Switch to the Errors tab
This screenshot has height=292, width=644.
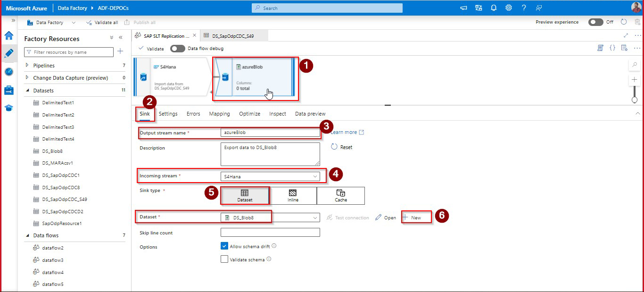coord(193,114)
